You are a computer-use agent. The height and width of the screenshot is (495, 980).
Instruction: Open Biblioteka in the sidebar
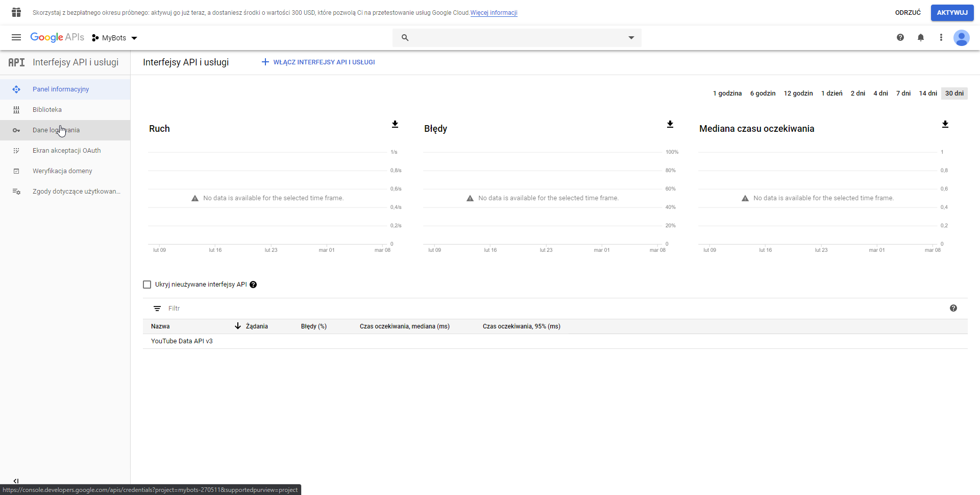(47, 110)
